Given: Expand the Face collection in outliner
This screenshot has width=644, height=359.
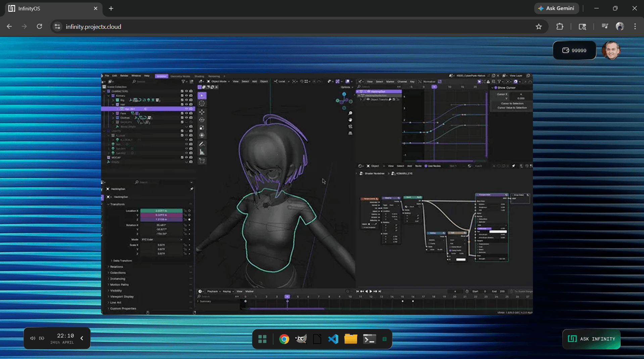Looking at the screenshot, I should click(x=113, y=113).
